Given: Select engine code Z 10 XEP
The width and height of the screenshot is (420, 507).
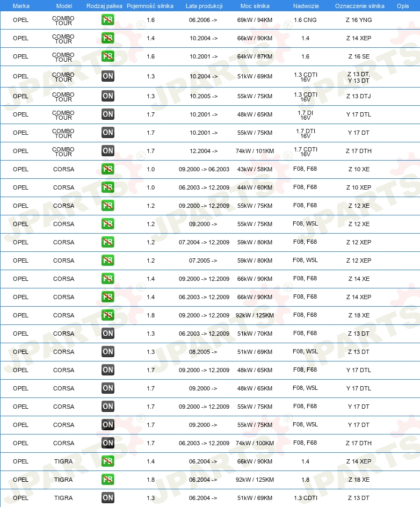Looking at the screenshot, I should click(x=359, y=187).
